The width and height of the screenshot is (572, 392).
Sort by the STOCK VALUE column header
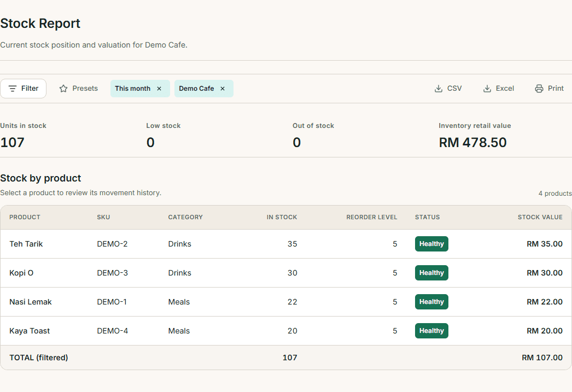click(540, 218)
